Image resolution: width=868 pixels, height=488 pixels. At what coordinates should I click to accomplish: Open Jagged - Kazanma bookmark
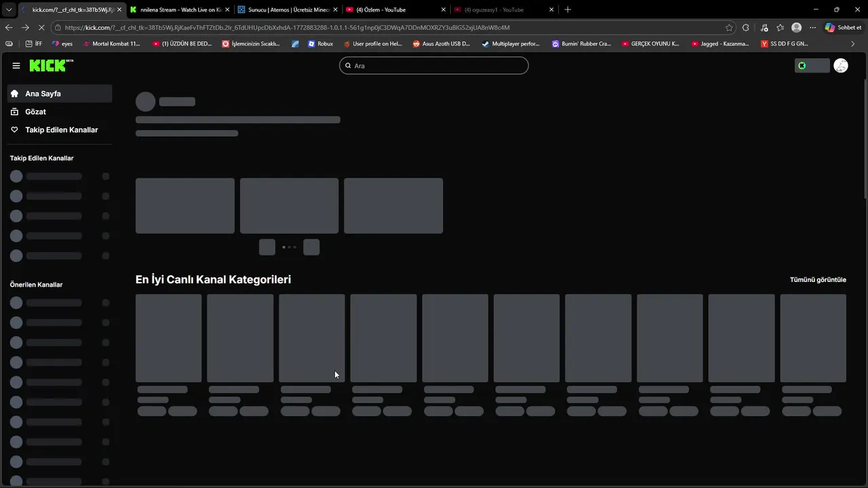[x=720, y=43]
